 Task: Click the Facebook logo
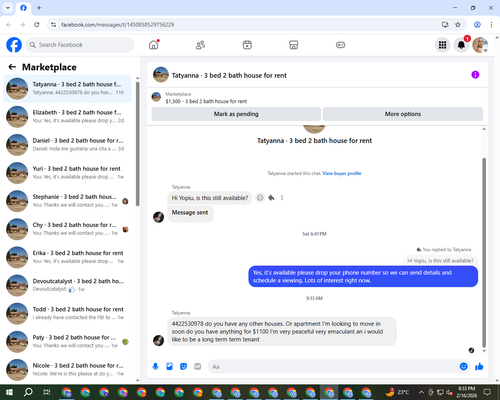(x=14, y=45)
